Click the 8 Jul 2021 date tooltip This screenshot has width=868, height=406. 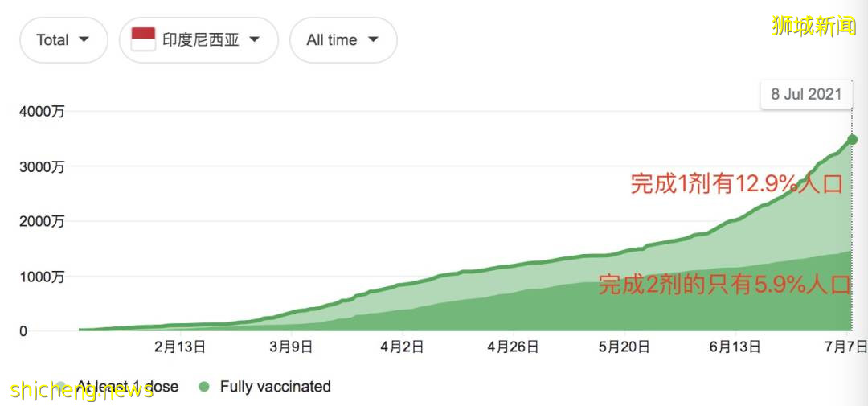click(x=806, y=94)
